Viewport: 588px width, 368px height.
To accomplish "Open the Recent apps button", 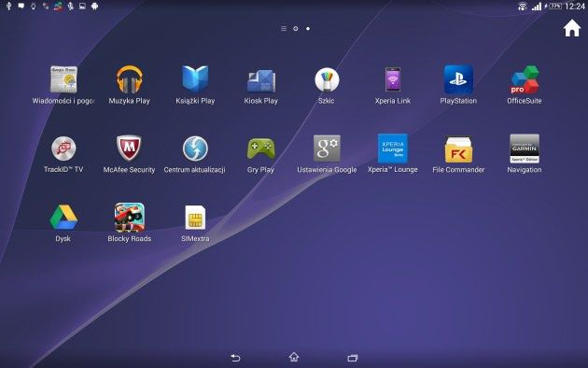I will pyautogui.click(x=353, y=358).
